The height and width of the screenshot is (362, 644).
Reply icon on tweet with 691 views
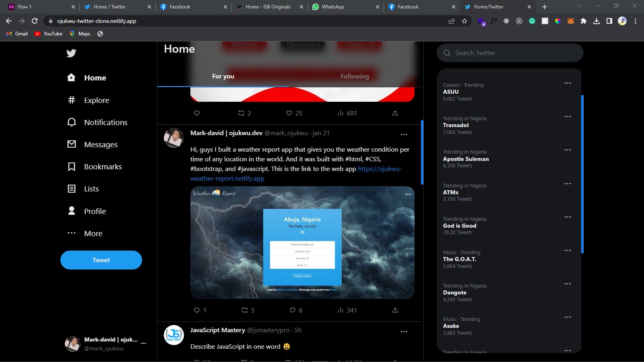(197, 113)
